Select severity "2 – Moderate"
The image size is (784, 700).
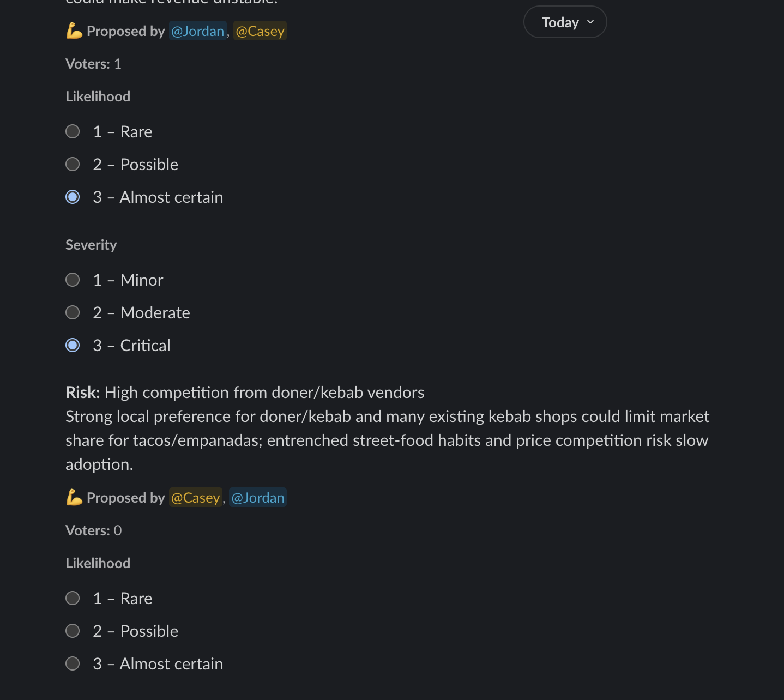click(73, 312)
